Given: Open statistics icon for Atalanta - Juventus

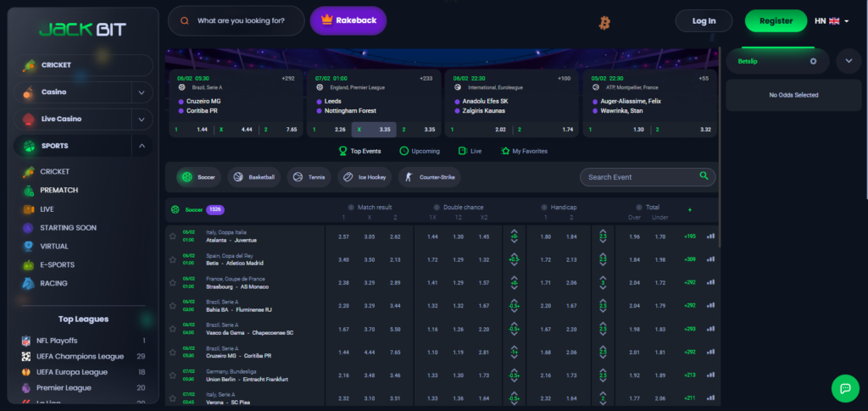Looking at the screenshot, I should coord(710,236).
